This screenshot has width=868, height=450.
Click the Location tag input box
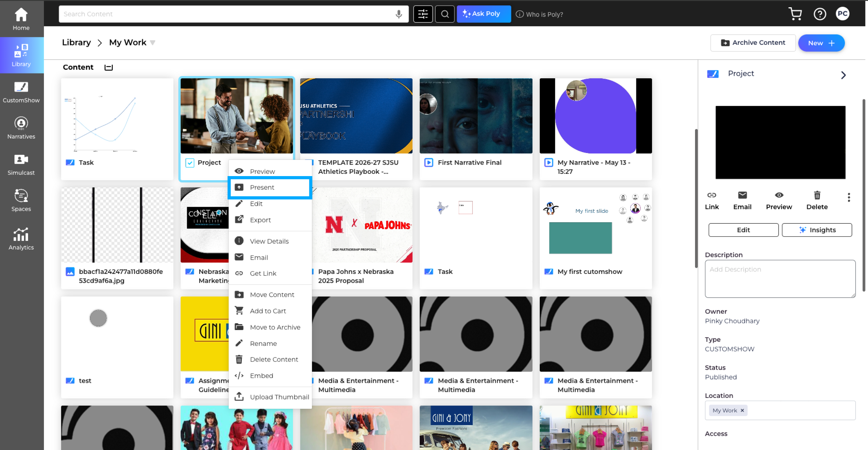(780, 410)
